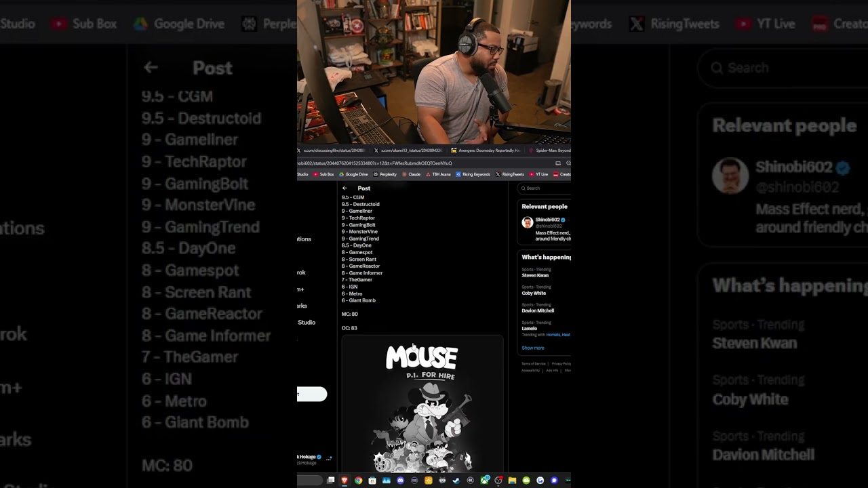Open the Perplexity bookmark
Viewport: 868px width, 488px height.
point(384,174)
